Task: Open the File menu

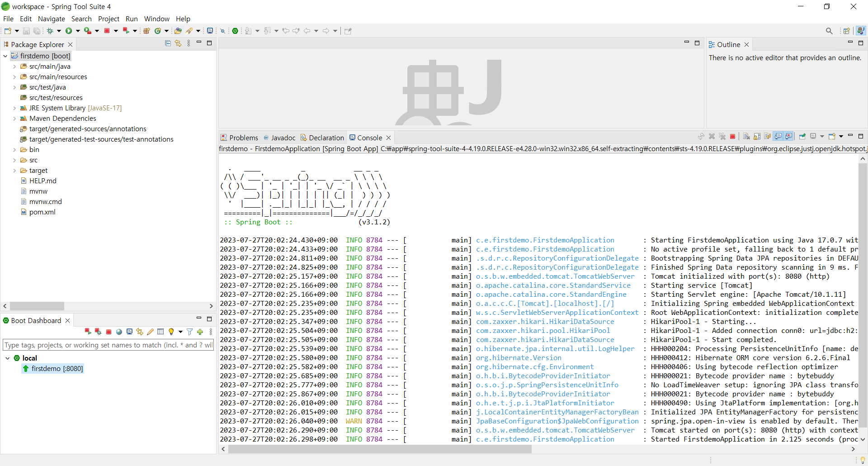Action: coord(8,19)
